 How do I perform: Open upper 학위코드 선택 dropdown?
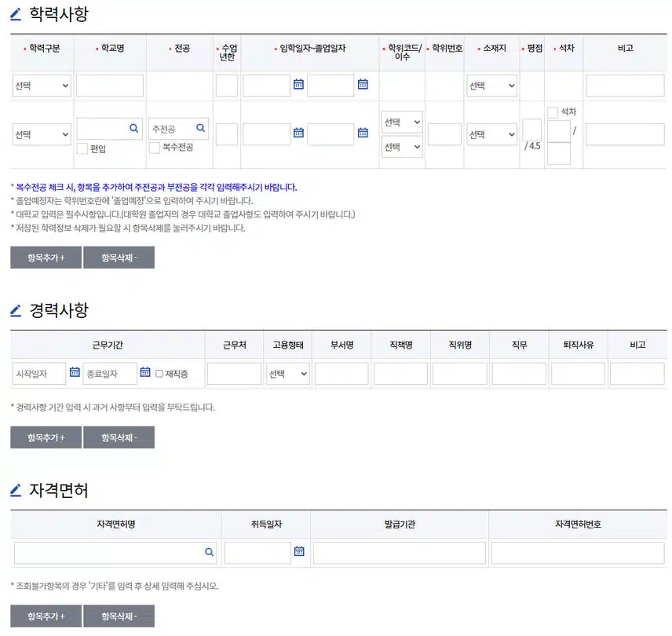[x=402, y=122]
